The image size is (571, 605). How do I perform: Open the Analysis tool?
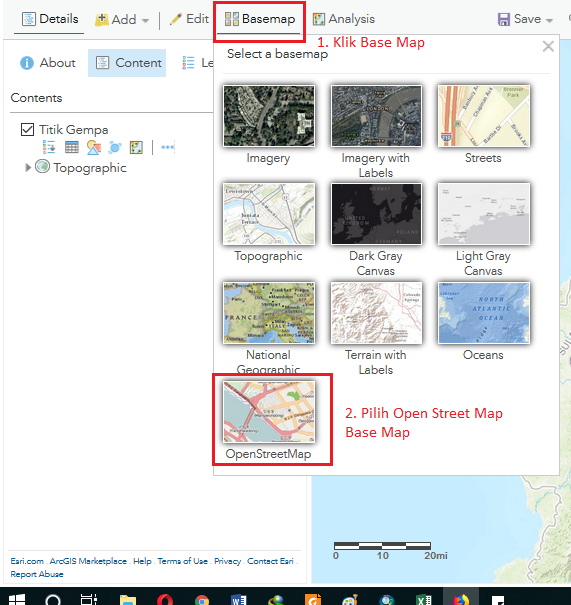tap(343, 19)
